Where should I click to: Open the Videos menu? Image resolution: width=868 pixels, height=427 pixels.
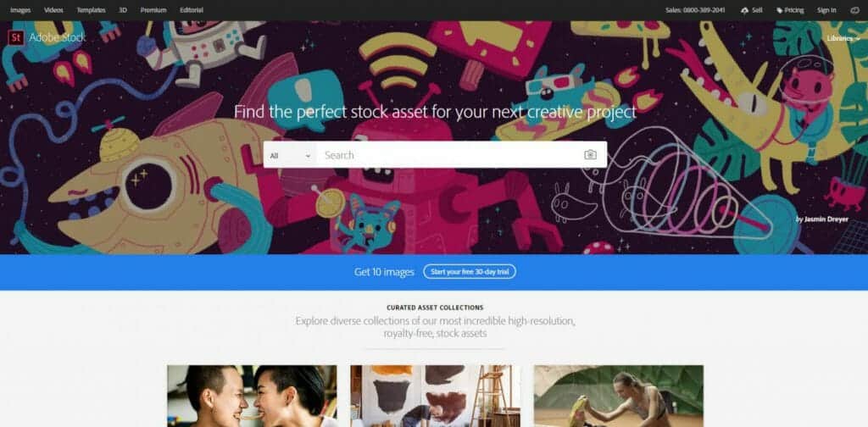[53, 10]
